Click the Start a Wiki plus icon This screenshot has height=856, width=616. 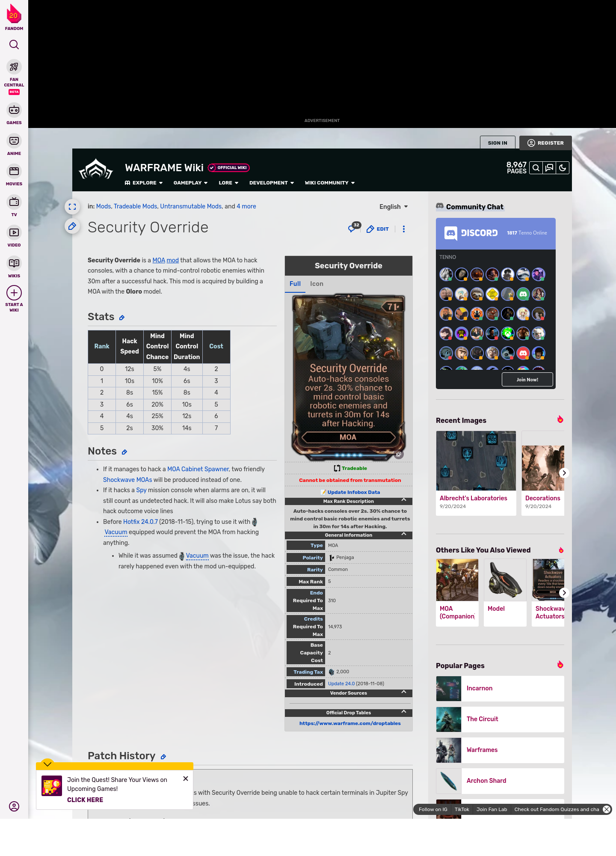tap(14, 293)
